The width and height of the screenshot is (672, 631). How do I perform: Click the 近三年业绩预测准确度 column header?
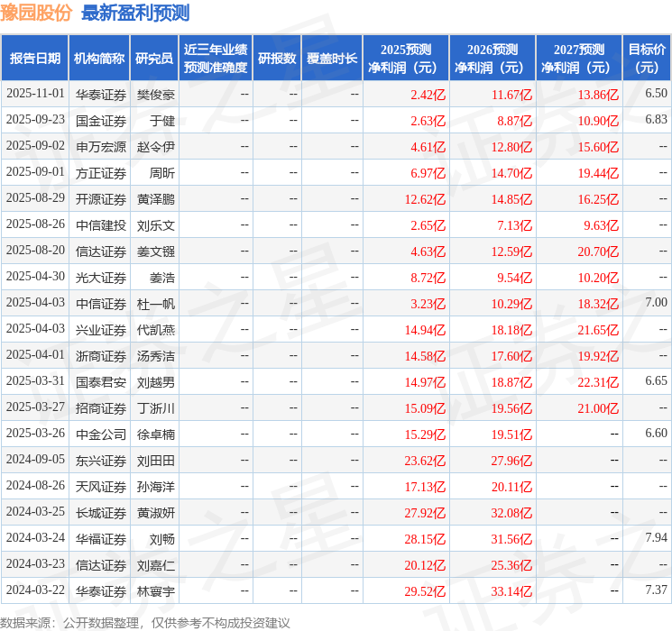215,58
